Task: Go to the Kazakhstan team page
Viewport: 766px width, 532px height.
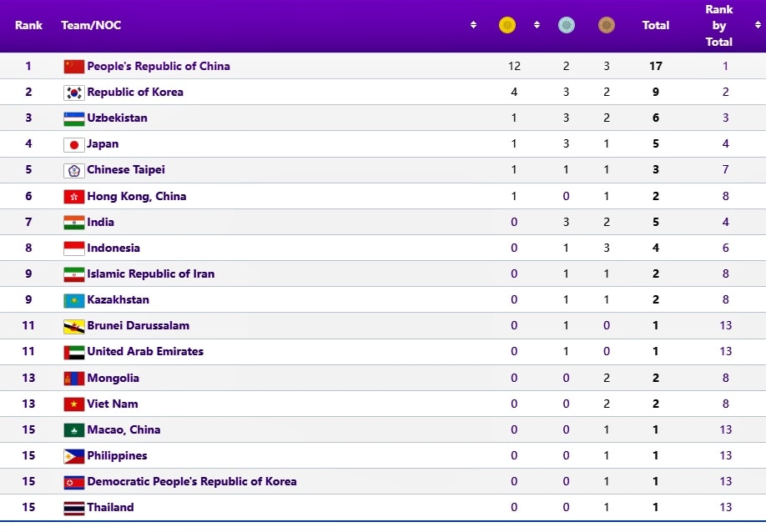Action: (x=118, y=299)
